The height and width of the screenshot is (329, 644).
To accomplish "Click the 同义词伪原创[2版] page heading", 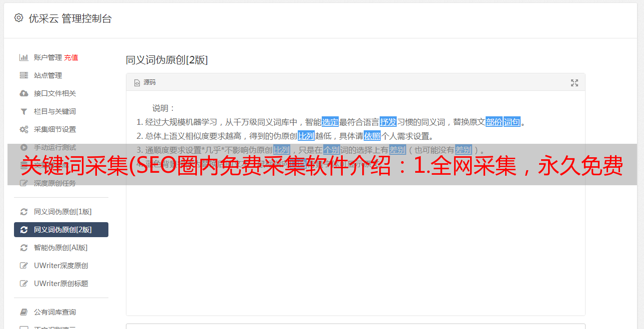I will pyautogui.click(x=167, y=60).
